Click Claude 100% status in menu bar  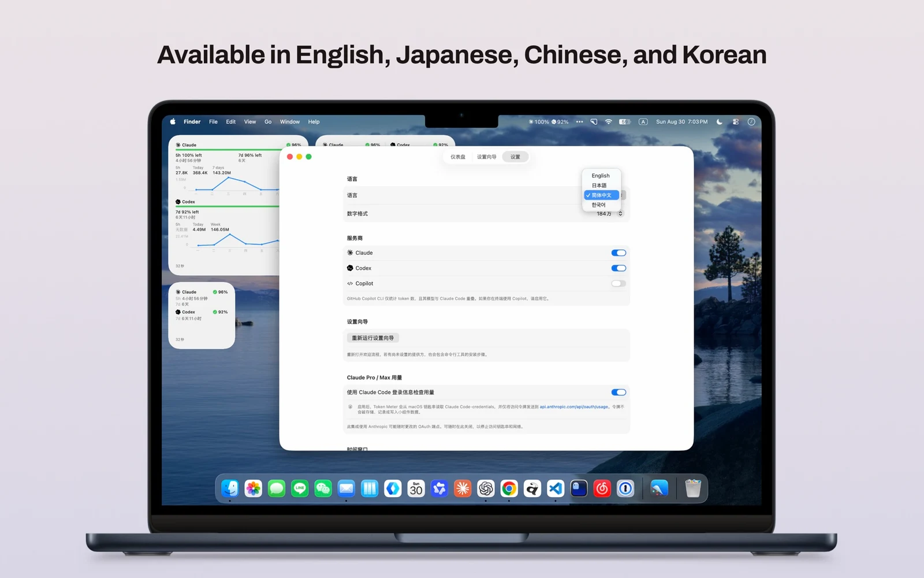pyautogui.click(x=539, y=122)
